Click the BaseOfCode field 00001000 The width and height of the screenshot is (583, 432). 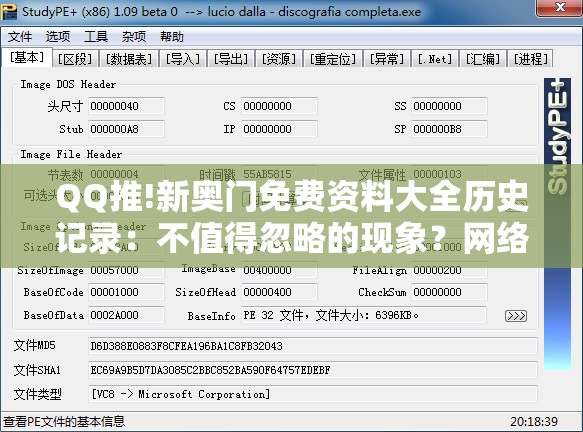[x=126, y=292]
